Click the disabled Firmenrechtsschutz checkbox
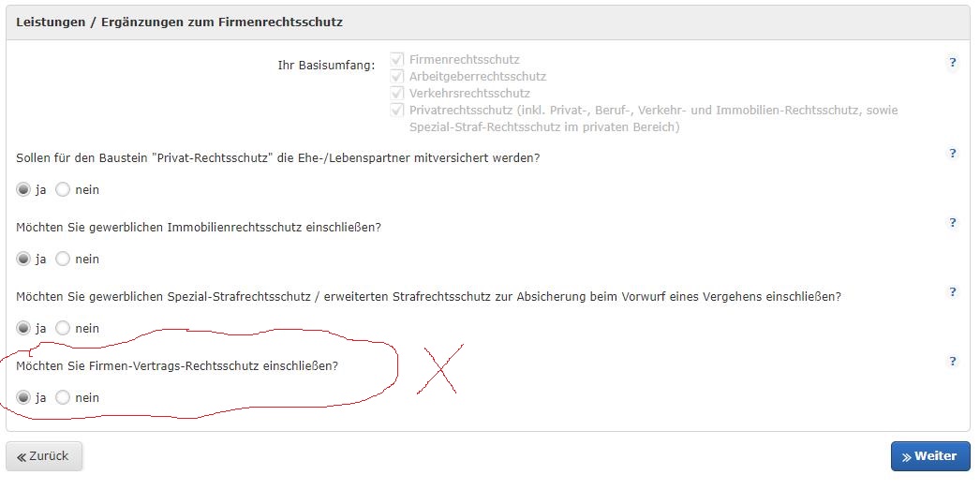 [397, 59]
